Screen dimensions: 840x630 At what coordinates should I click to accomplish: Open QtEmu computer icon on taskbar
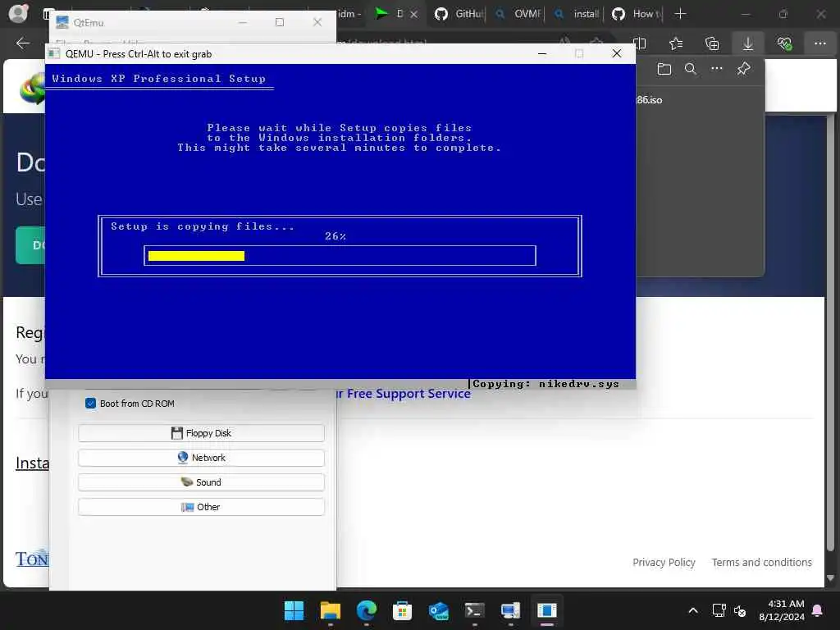coord(510,610)
